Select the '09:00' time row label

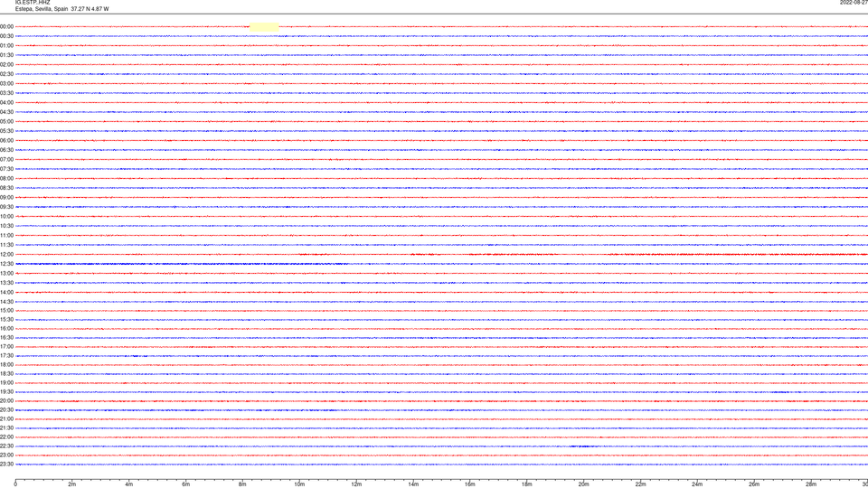[6, 198]
